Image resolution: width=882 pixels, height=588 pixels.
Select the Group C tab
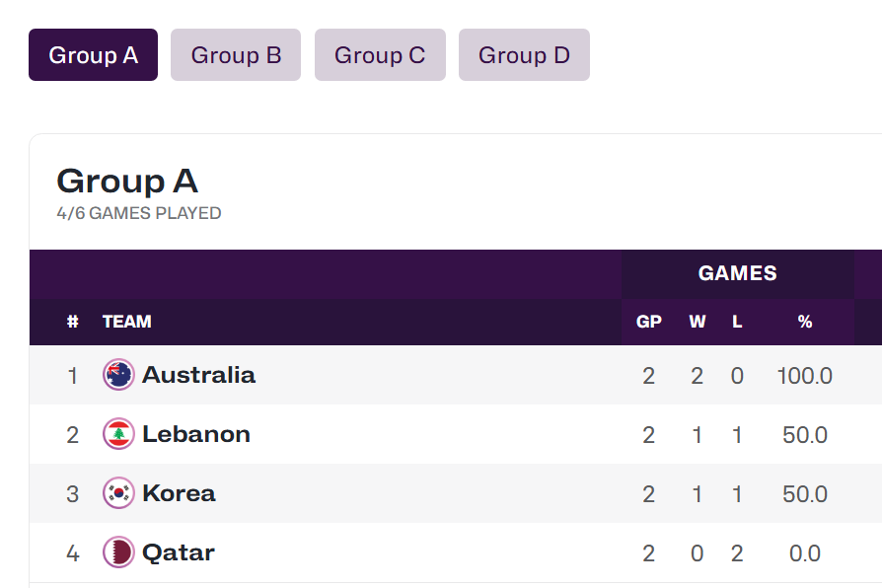tap(380, 55)
